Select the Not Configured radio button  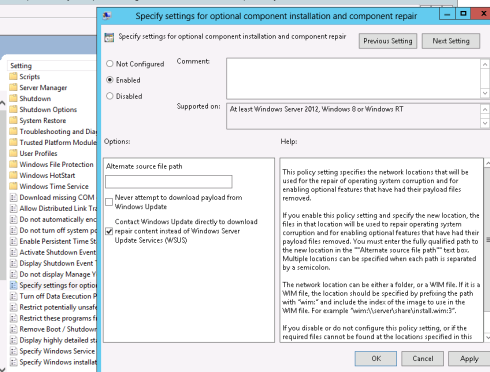click(x=110, y=64)
